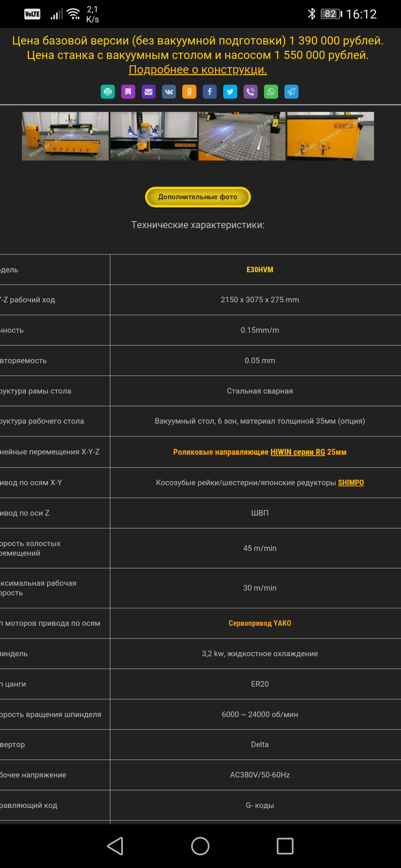This screenshot has width=401, height=868.
Task: Click the green print share icon
Action: tap(108, 92)
